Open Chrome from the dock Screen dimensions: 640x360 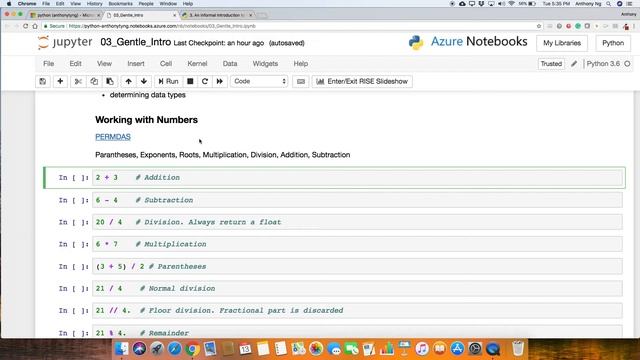tap(192, 349)
